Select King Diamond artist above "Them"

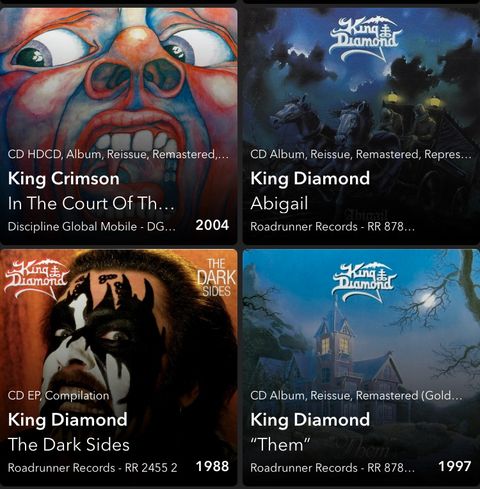click(310, 420)
